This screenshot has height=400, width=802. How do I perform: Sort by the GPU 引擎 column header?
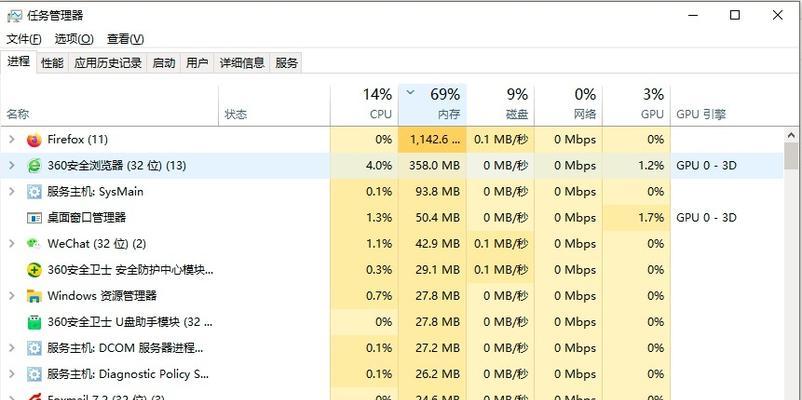[x=726, y=105]
